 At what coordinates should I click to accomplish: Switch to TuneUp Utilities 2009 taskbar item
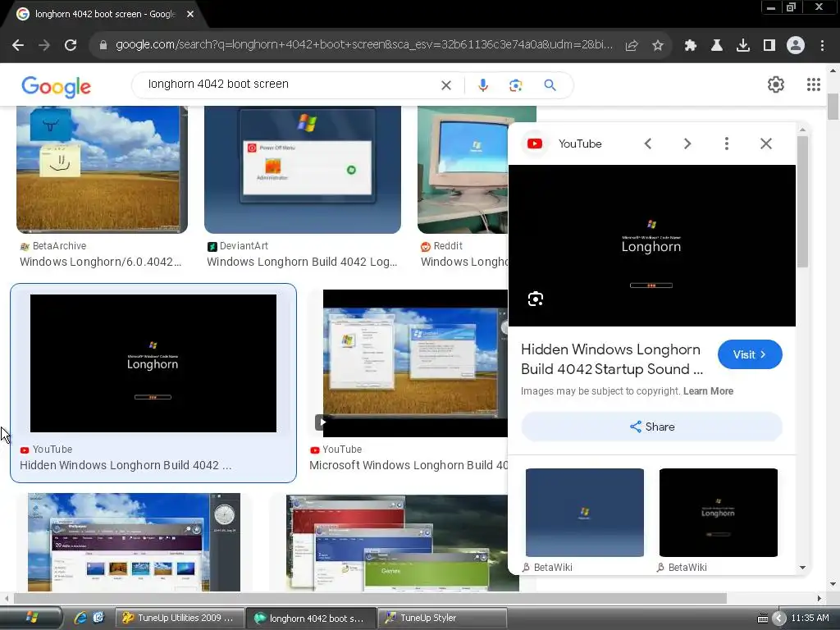click(x=180, y=619)
